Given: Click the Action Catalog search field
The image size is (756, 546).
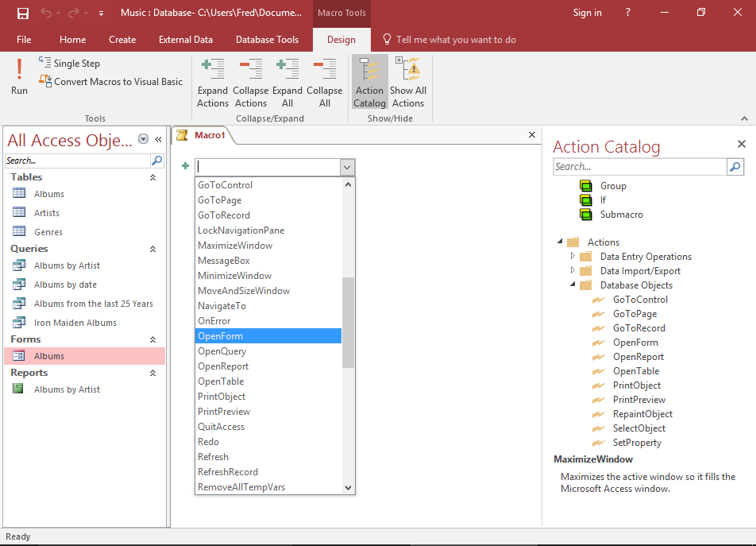Looking at the screenshot, I should pos(640,167).
